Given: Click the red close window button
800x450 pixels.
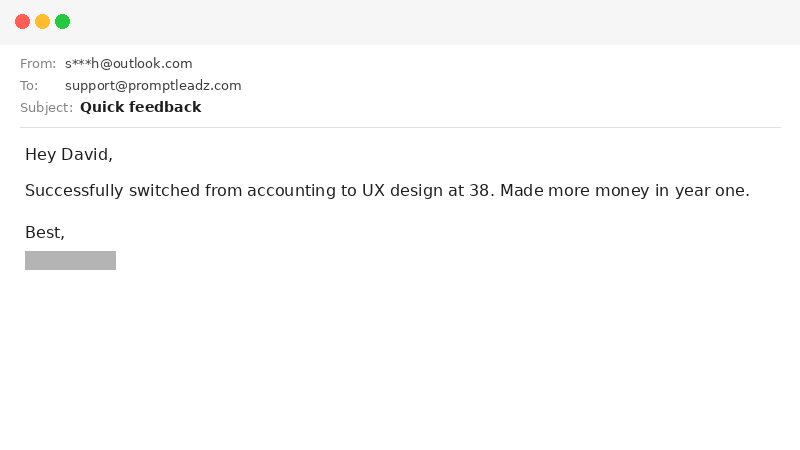Looking at the screenshot, I should 22,21.
